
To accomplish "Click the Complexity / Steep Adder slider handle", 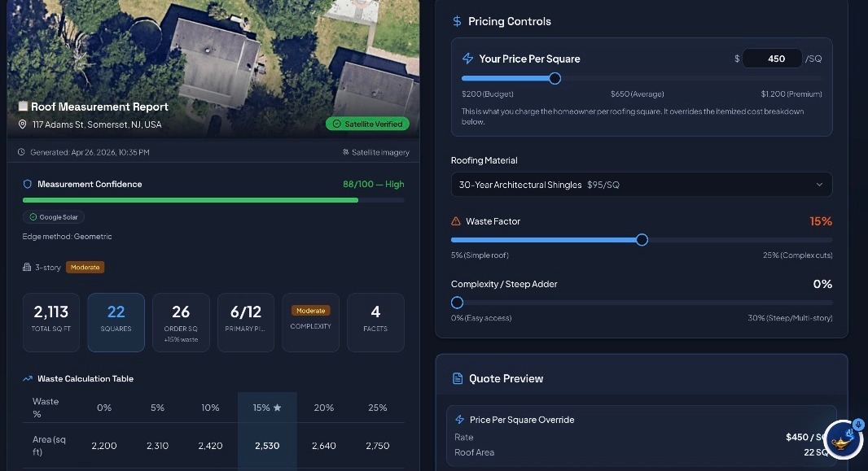I will pos(457,303).
